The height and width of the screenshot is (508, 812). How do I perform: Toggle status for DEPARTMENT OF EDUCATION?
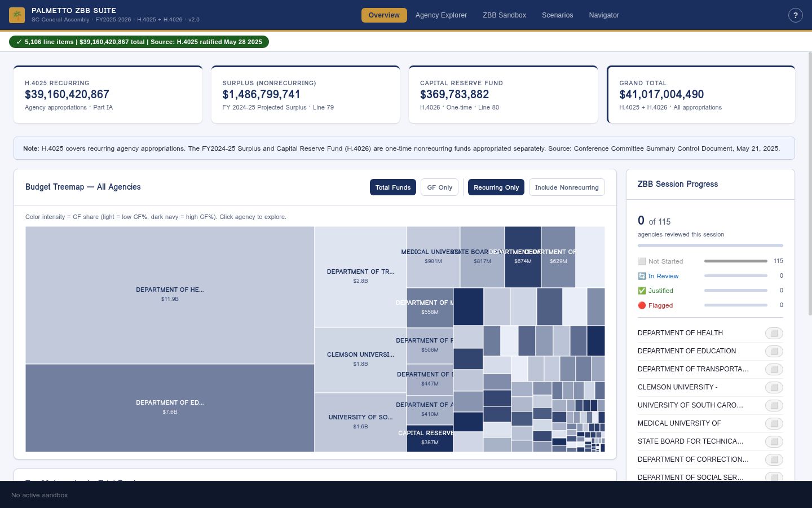[x=774, y=351]
